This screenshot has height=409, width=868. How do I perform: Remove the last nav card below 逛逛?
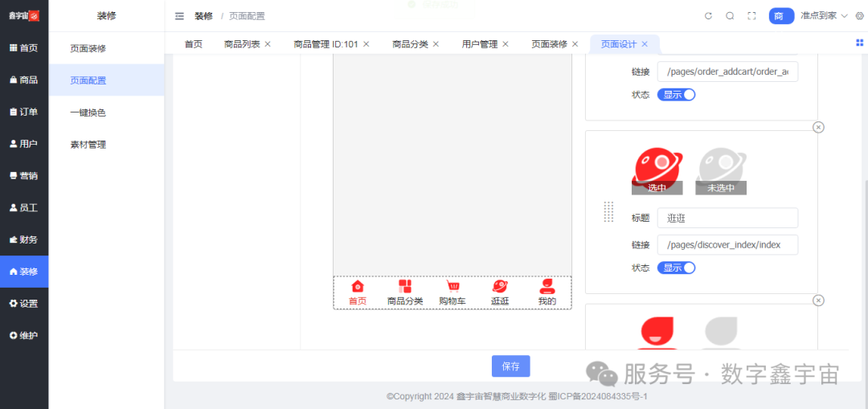click(x=818, y=300)
